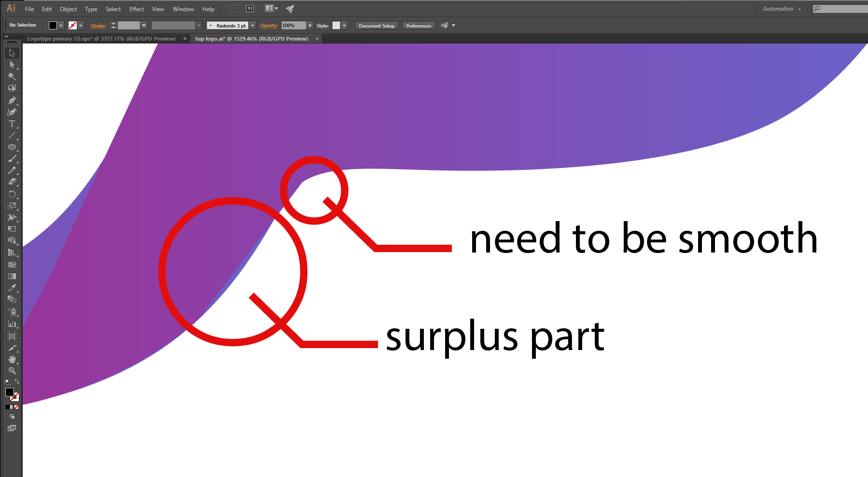Image resolution: width=868 pixels, height=477 pixels.
Task: Select the Lasso tool
Action: [12, 88]
